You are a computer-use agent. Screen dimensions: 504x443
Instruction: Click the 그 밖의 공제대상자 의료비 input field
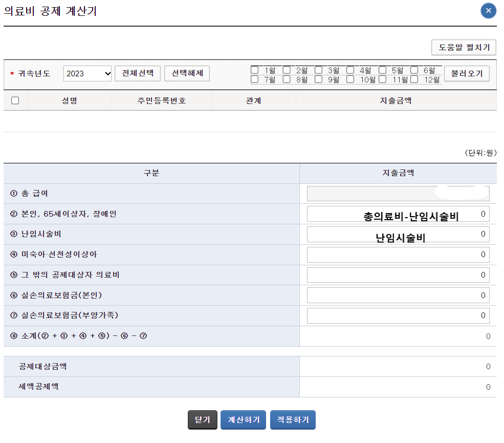[398, 275]
